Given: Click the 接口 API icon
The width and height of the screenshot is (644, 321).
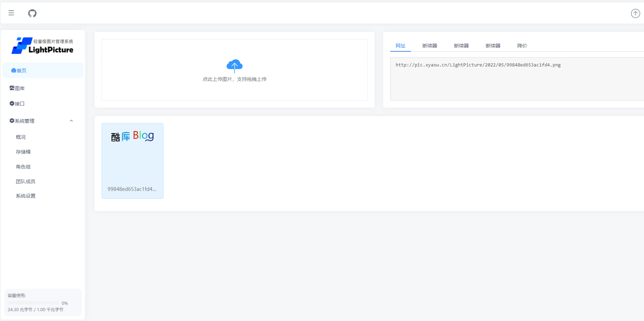Looking at the screenshot, I should [12, 104].
